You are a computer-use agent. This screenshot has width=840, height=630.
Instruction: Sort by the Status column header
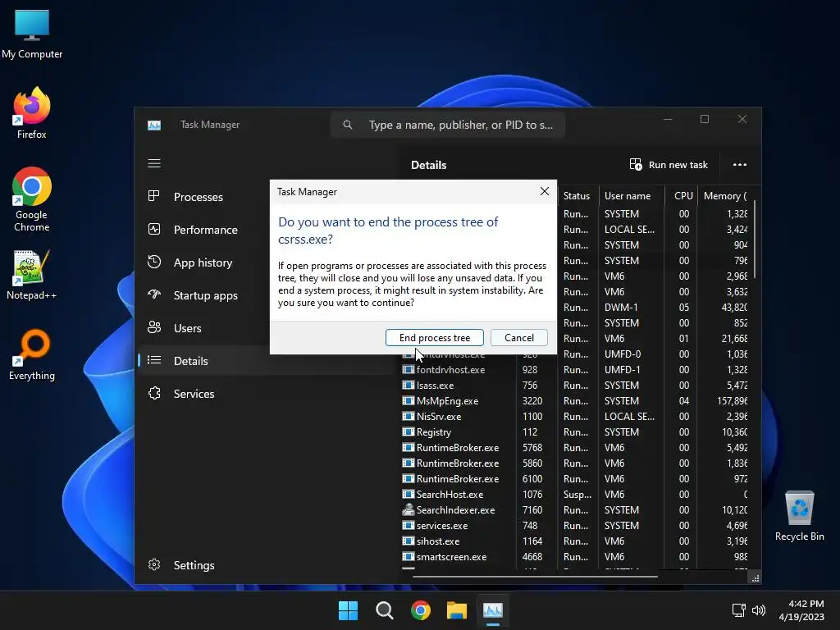click(577, 196)
